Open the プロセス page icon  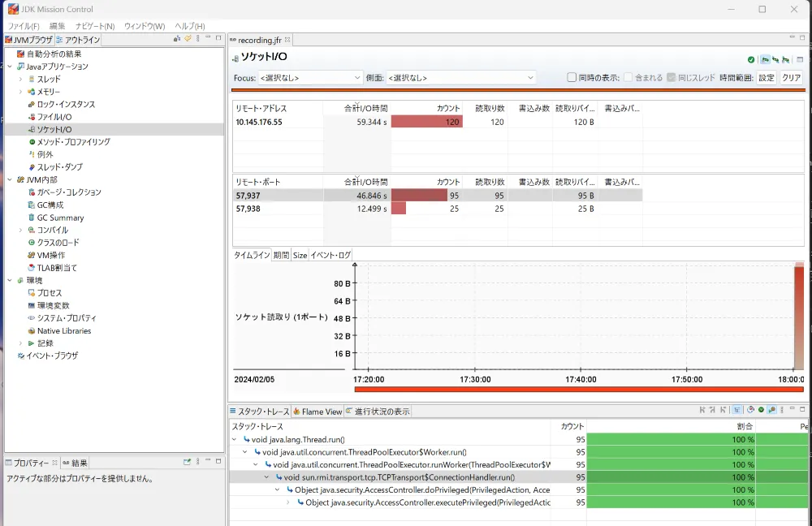point(32,293)
